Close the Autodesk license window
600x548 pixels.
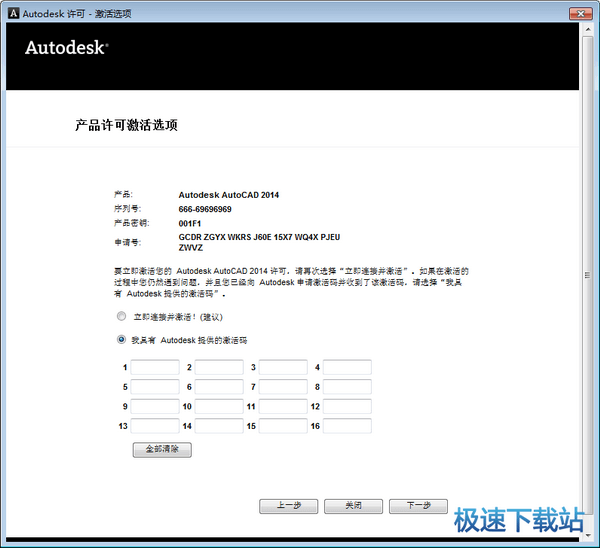click(580, 13)
